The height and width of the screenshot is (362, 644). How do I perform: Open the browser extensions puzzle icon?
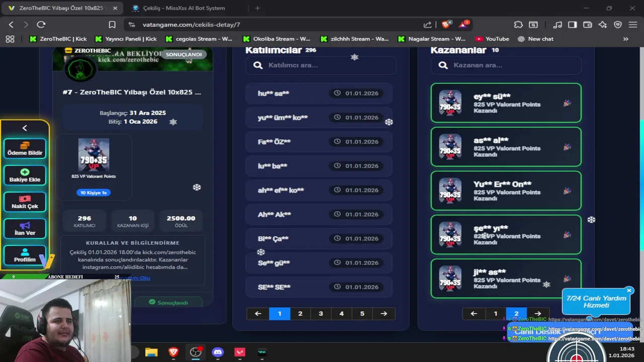[518, 25]
